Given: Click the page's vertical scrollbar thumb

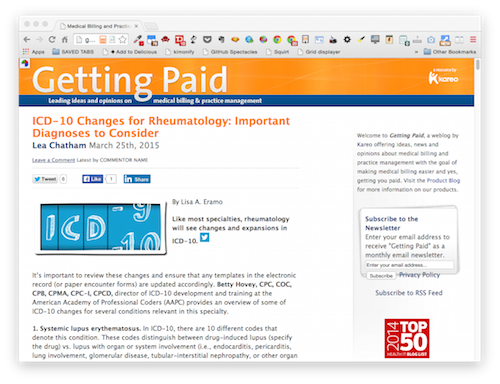Looking at the screenshot, I should pos(478,64).
